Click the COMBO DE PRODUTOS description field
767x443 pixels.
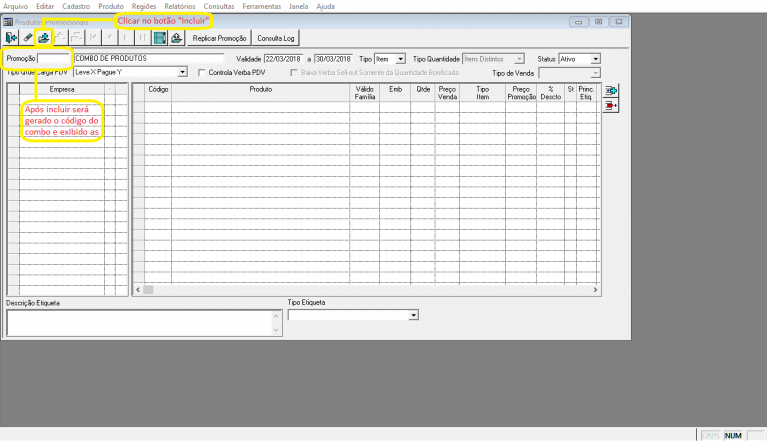(149, 59)
